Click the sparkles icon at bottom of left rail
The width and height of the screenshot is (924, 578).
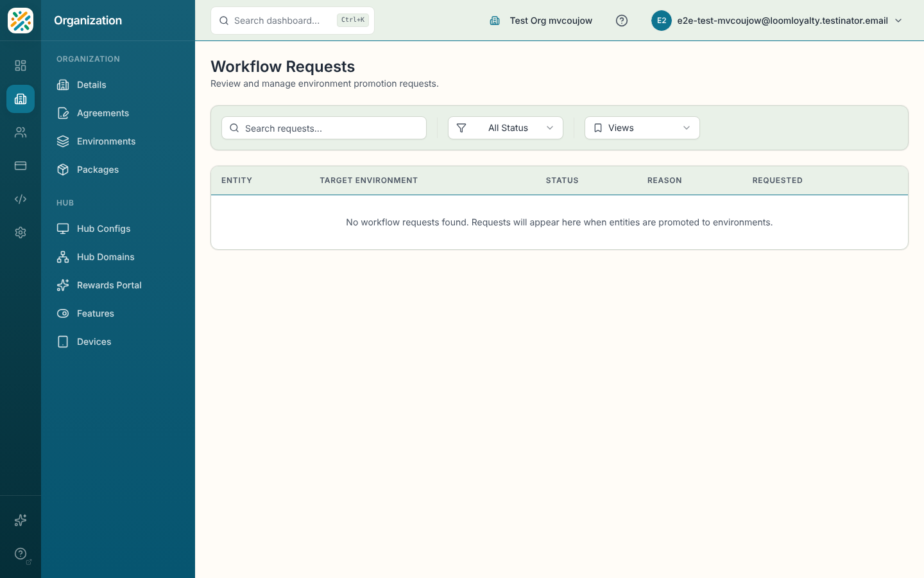coord(21,520)
